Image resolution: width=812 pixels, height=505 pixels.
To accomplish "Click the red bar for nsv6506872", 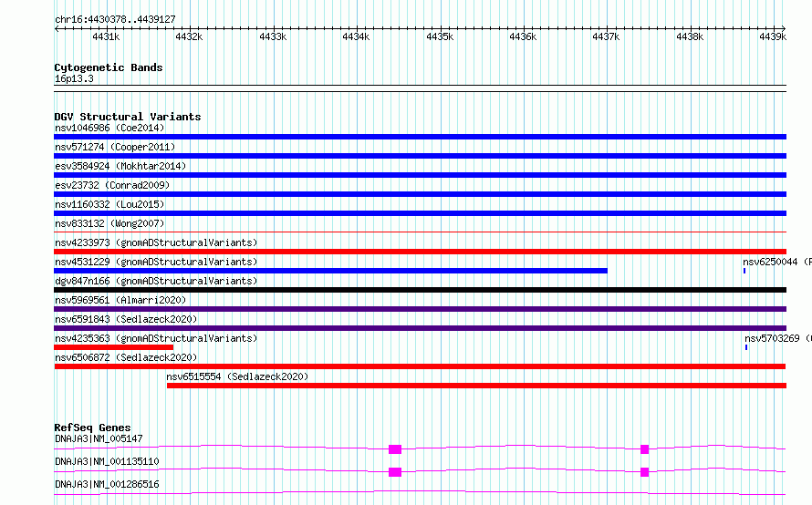I will [x=420, y=366].
